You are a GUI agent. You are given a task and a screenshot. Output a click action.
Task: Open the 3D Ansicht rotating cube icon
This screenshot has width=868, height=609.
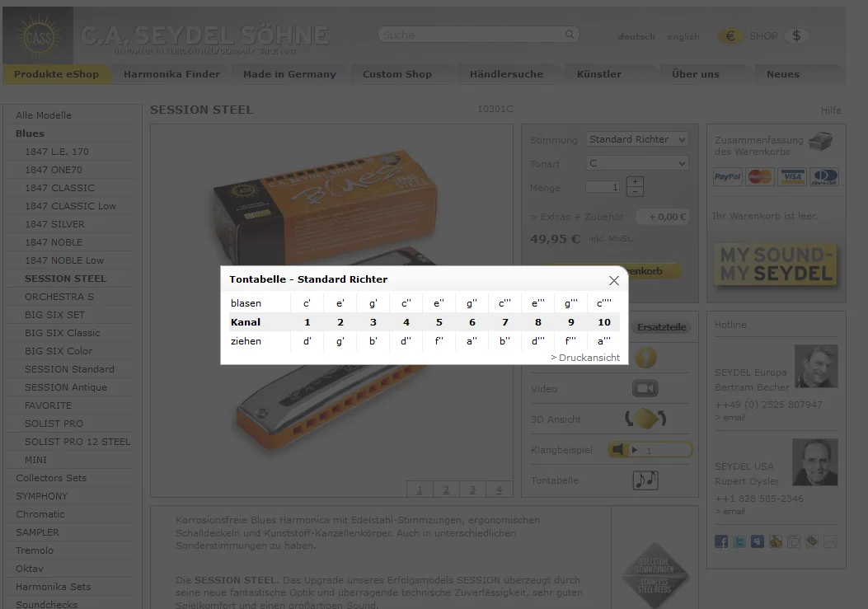coord(645,419)
